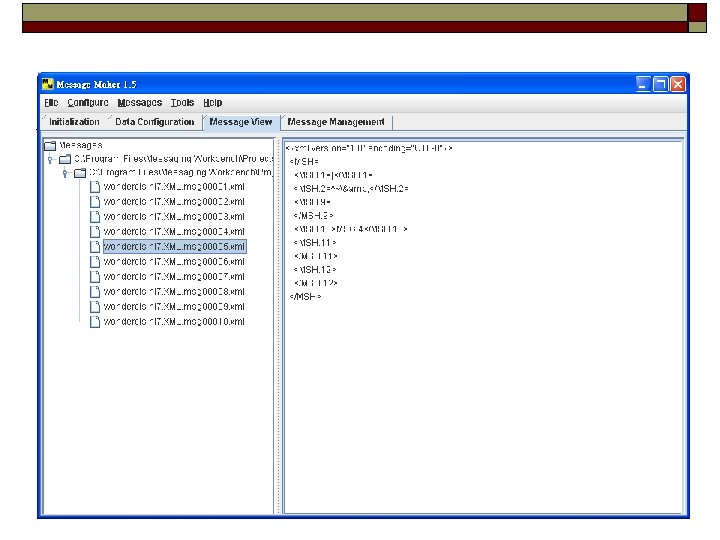Open the Messages menu
720x540 pixels.
pyautogui.click(x=140, y=102)
